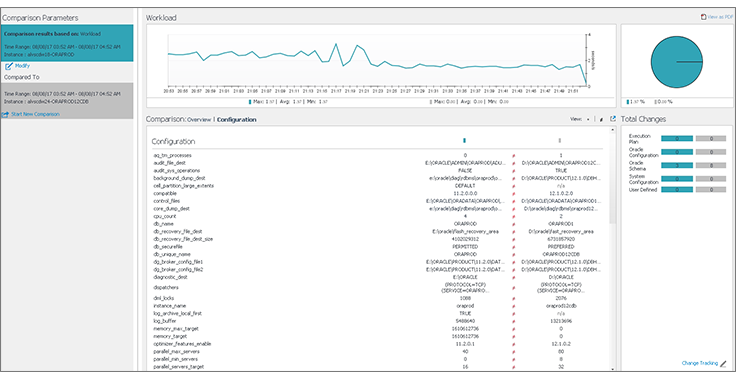Viewport: 736px width, 378px height.
Task: Select the db_unique_name parameter name
Action: point(173,255)
